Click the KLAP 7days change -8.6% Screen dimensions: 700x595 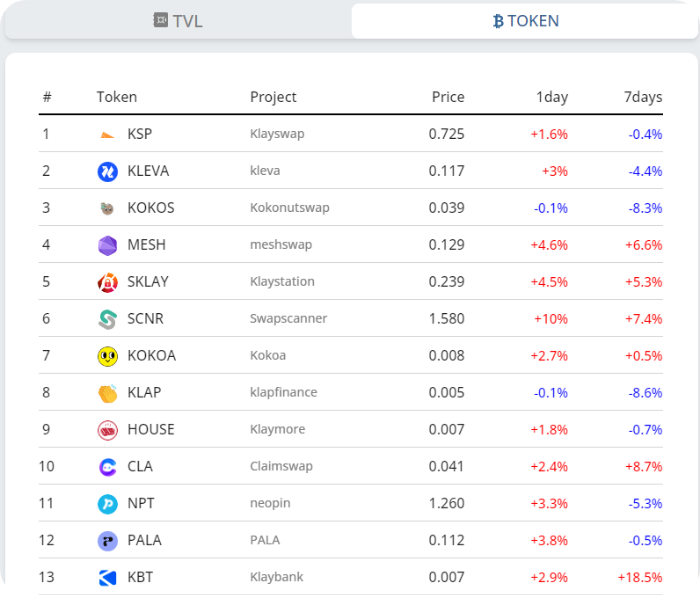645,393
